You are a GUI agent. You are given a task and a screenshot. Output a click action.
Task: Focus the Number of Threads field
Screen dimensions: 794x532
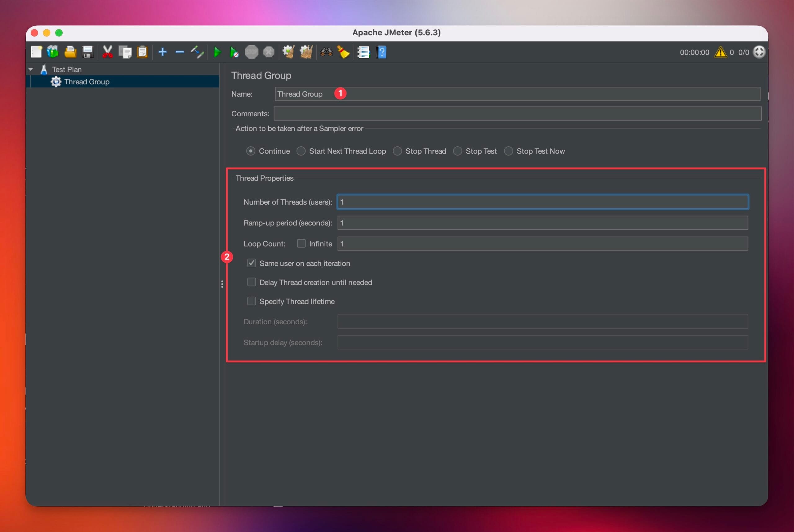(x=542, y=202)
